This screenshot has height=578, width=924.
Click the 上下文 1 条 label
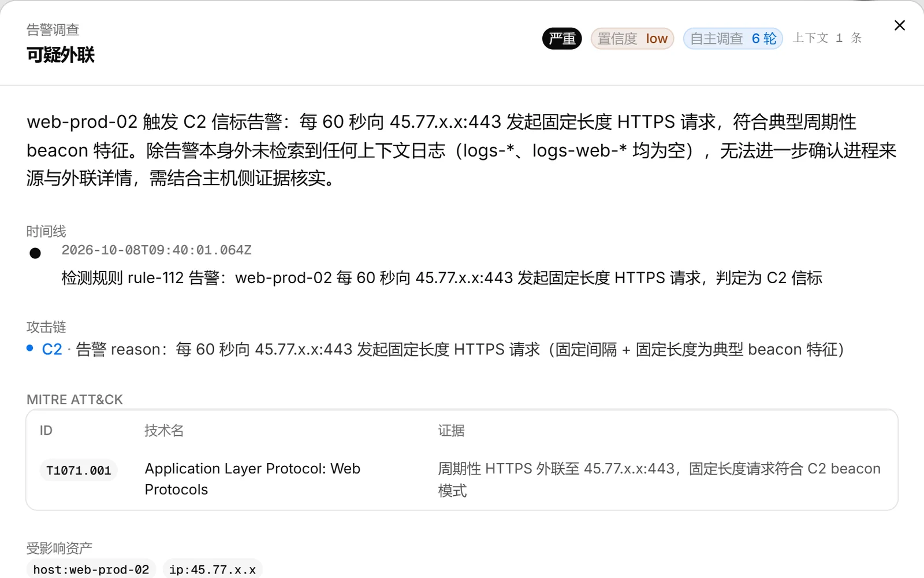827,38
